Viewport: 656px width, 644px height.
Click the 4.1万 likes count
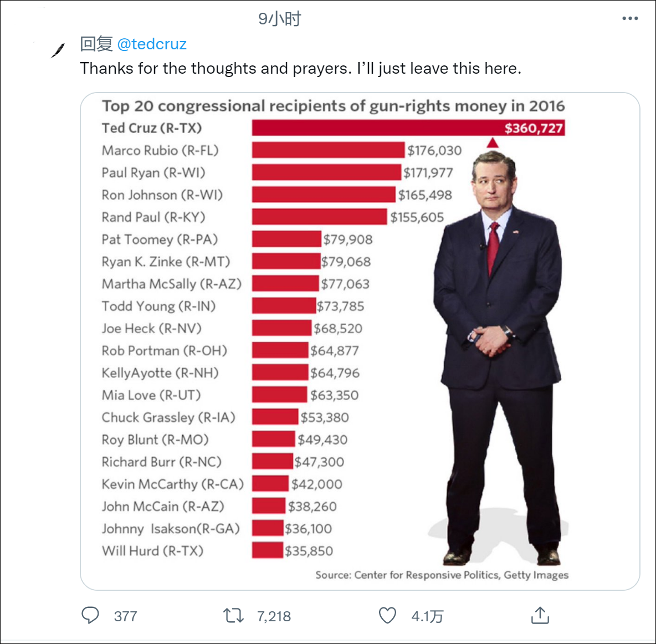[x=427, y=616]
